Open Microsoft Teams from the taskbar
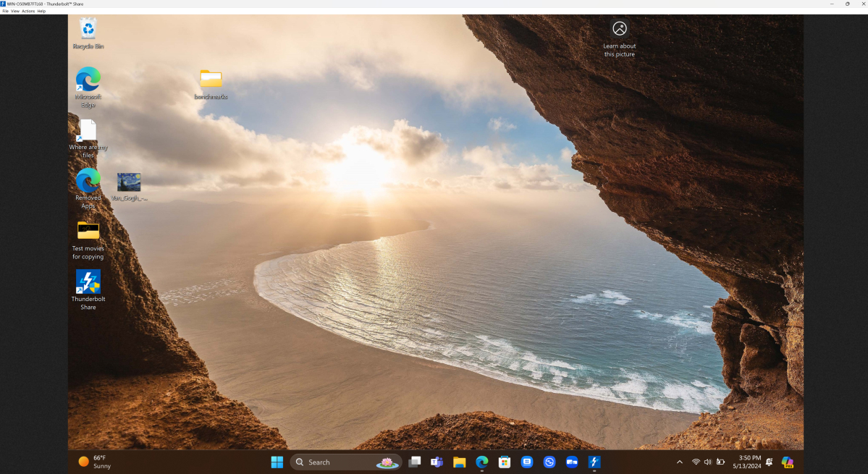The height and width of the screenshot is (474, 868). pyautogui.click(x=437, y=462)
